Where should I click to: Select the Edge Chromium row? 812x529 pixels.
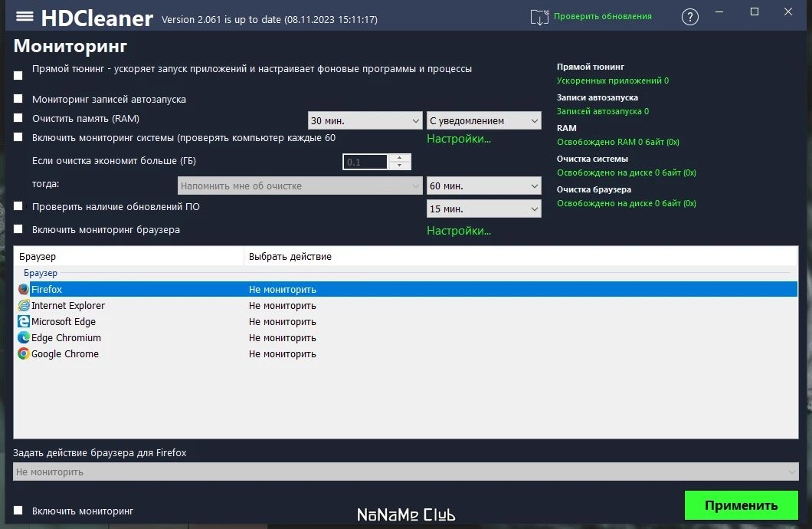(x=406, y=337)
